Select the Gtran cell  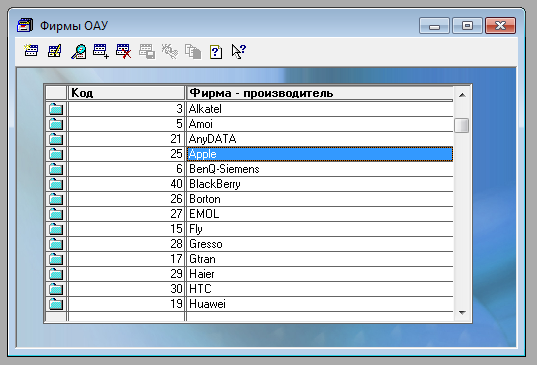click(x=320, y=259)
